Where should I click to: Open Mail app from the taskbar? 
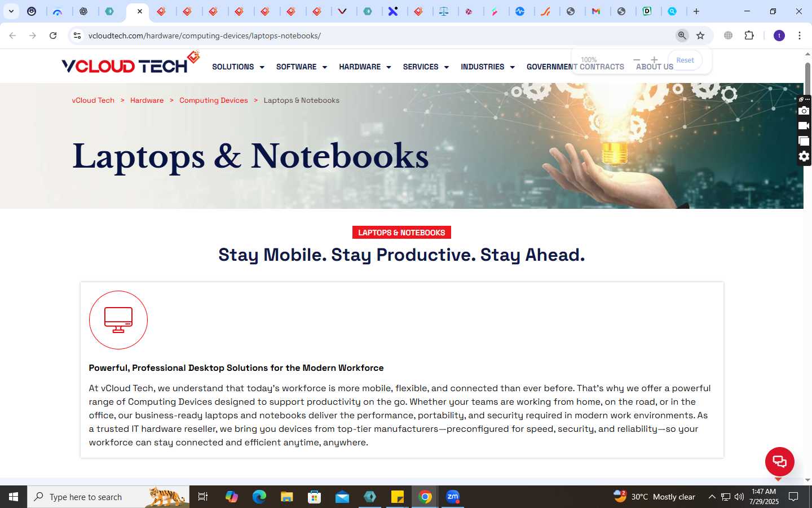[342, 497]
